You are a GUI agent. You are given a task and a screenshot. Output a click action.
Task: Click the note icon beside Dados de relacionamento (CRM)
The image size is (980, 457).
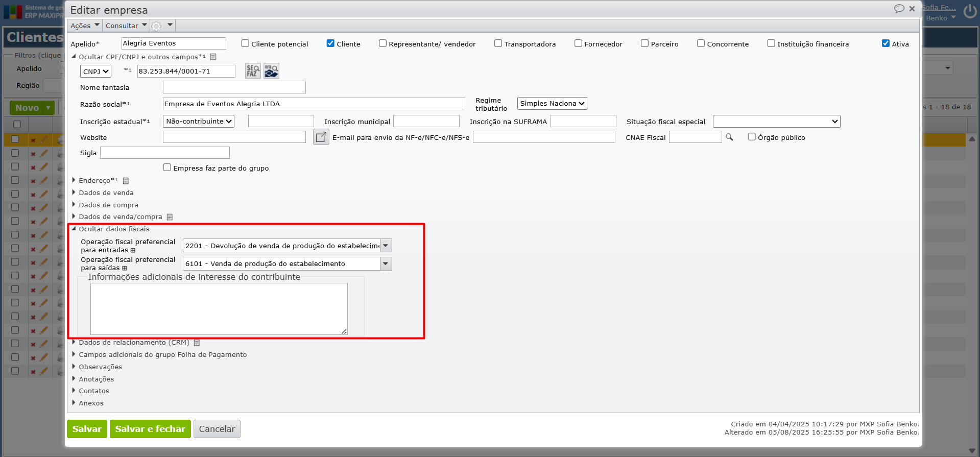pos(197,343)
